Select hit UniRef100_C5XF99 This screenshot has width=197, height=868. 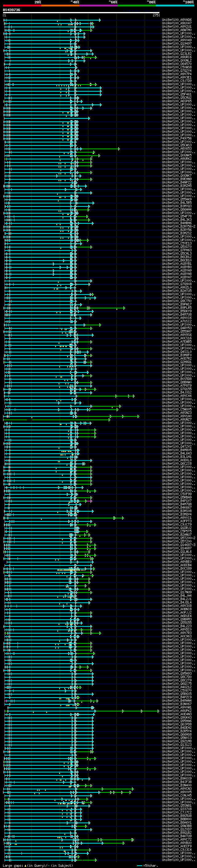click(177, 494)
